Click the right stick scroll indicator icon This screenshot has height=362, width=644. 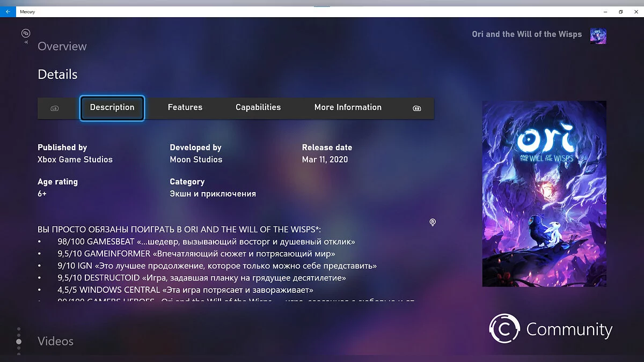(x=433, y=222)
